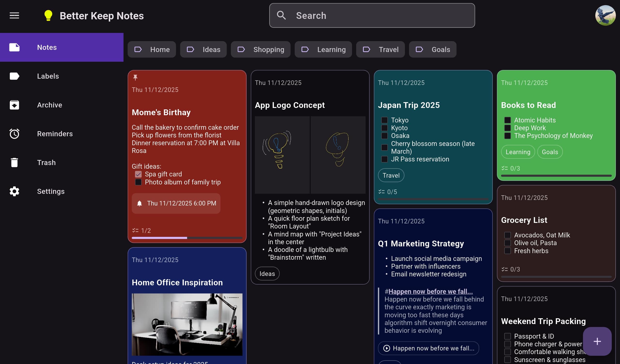Screen dimensions: 620x364
Task: Open Settings using the gear icon
Action: click(14, 191)
